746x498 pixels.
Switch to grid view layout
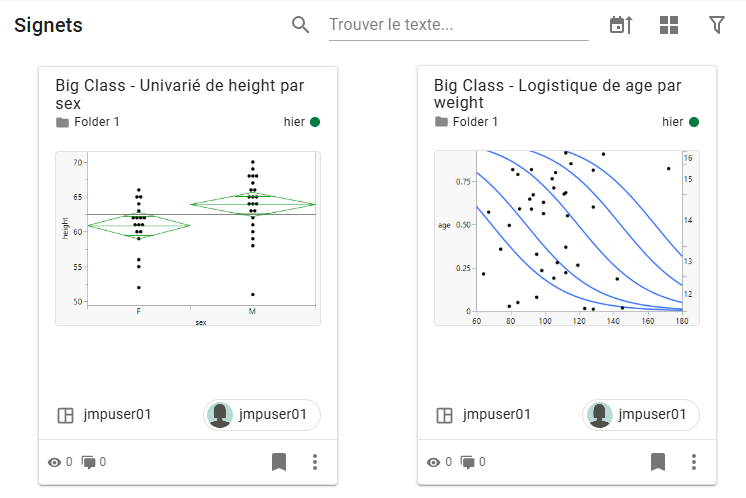coord(669,25)
